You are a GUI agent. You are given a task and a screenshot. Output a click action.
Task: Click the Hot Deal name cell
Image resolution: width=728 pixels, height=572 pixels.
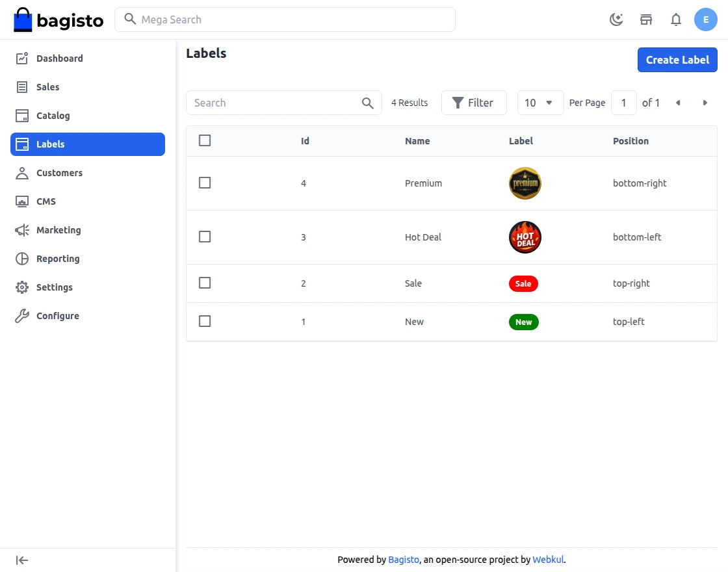[x=423, y=237]
